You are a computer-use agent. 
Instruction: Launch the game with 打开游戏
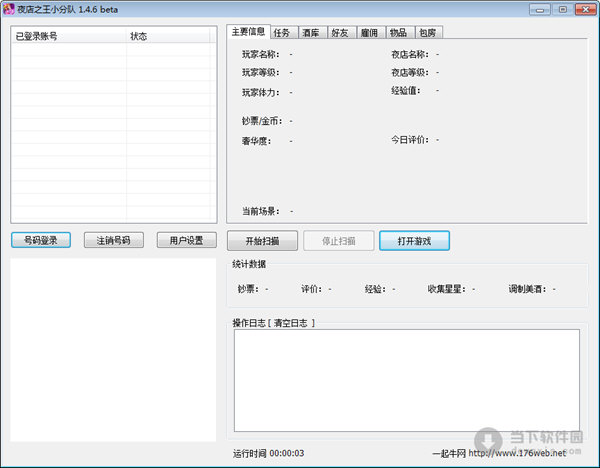(x=414, y=241)
